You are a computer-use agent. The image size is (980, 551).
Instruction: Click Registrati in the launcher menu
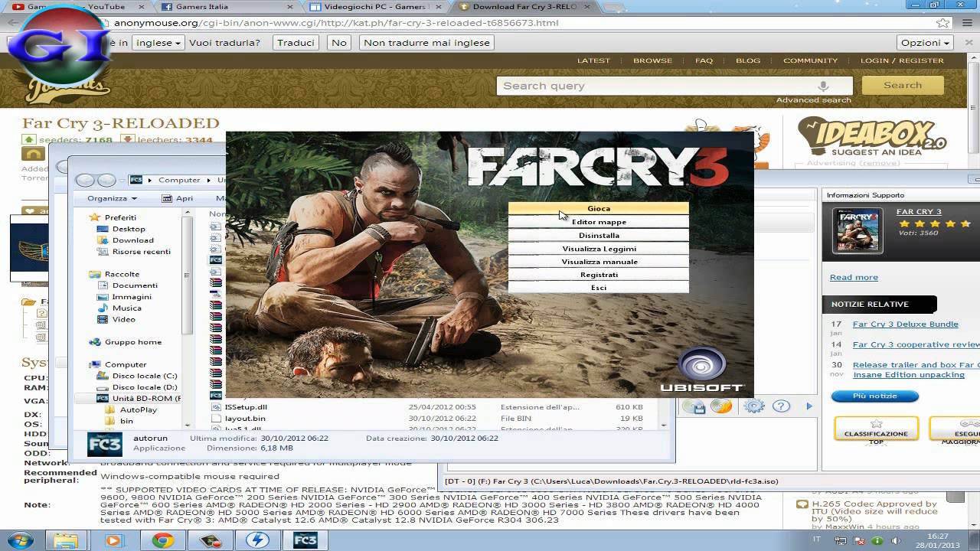tap(599, 275)
